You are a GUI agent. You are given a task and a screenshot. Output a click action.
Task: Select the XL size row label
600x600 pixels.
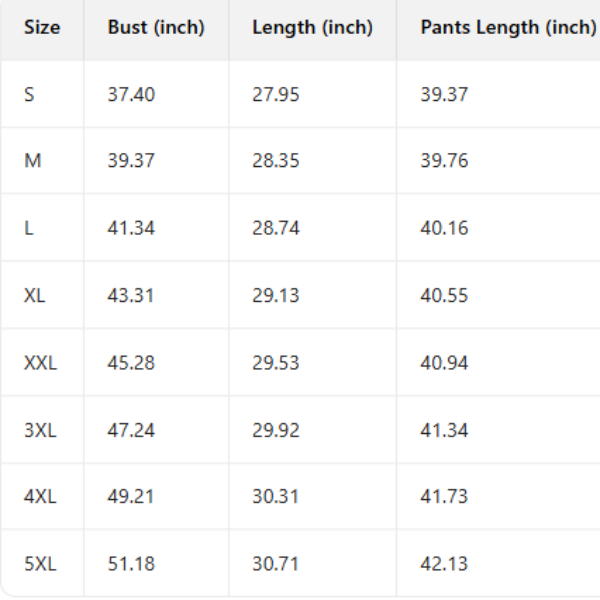[x=35, y=295]
